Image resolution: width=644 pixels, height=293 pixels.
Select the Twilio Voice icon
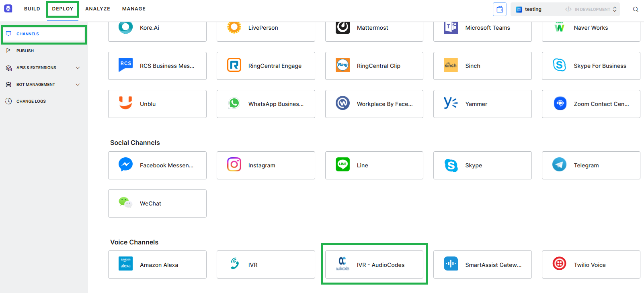coord(559,264)
